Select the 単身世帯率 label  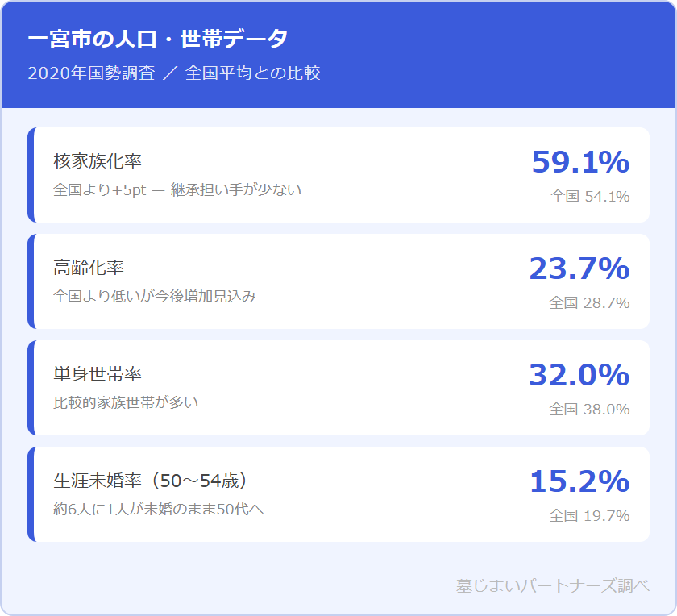(x=97, y=373)
